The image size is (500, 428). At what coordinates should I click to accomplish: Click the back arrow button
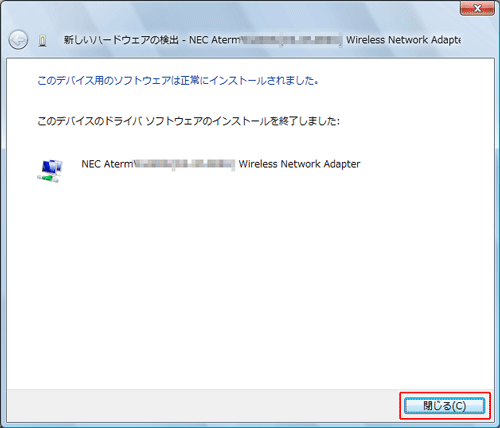[x=18, y=40]
